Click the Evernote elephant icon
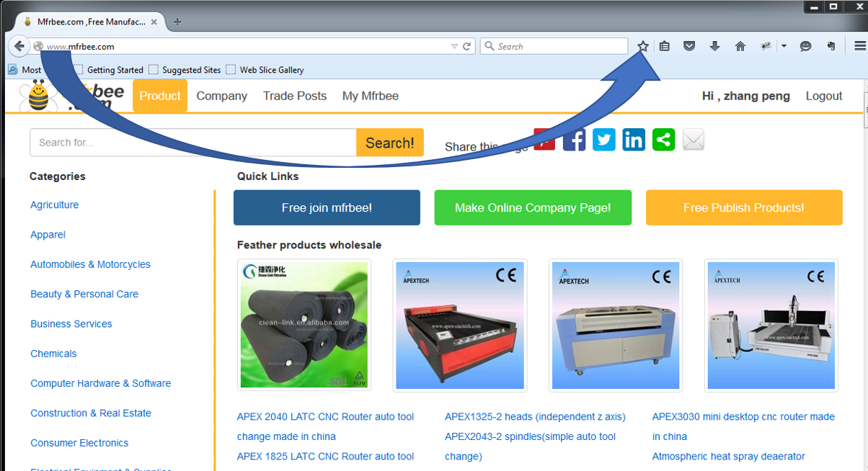This screenshot has width=868, height=471. [831, 46]
